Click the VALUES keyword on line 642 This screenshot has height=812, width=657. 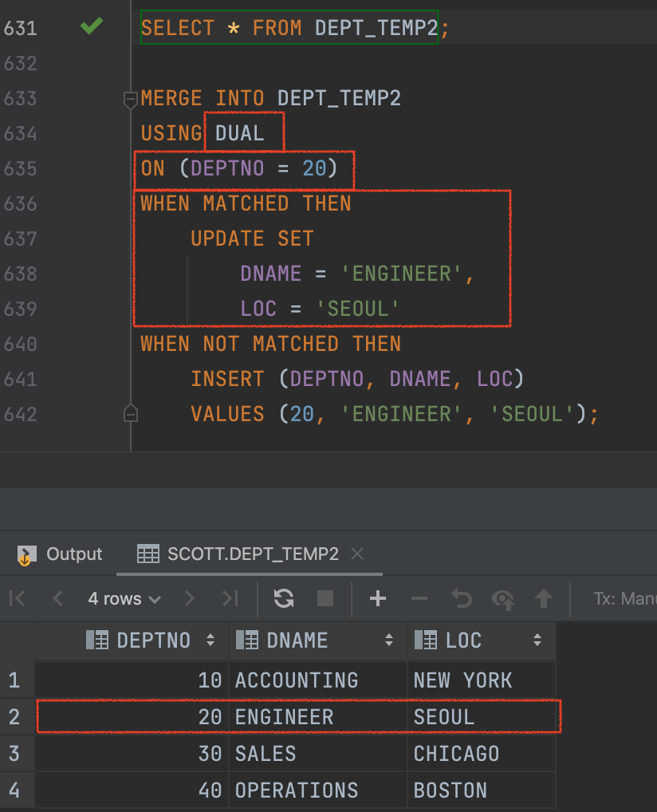pyautogui.click(x=228, y=414)
